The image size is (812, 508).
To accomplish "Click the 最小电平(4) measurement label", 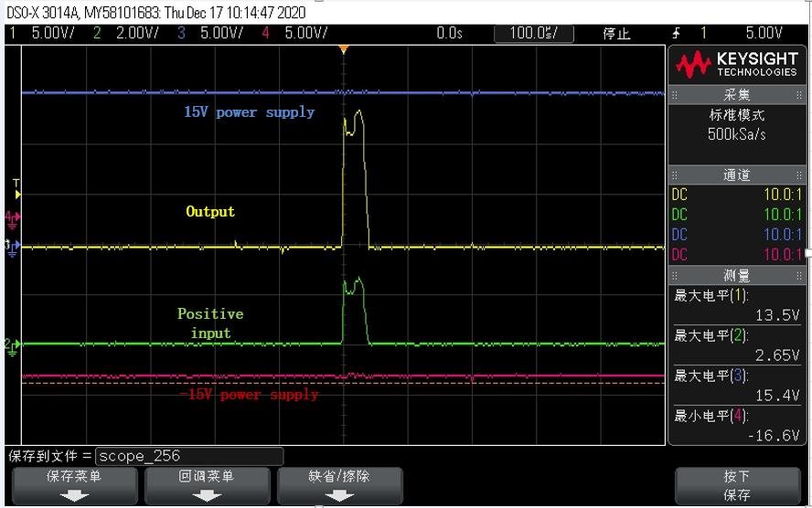I will [711, 416].
